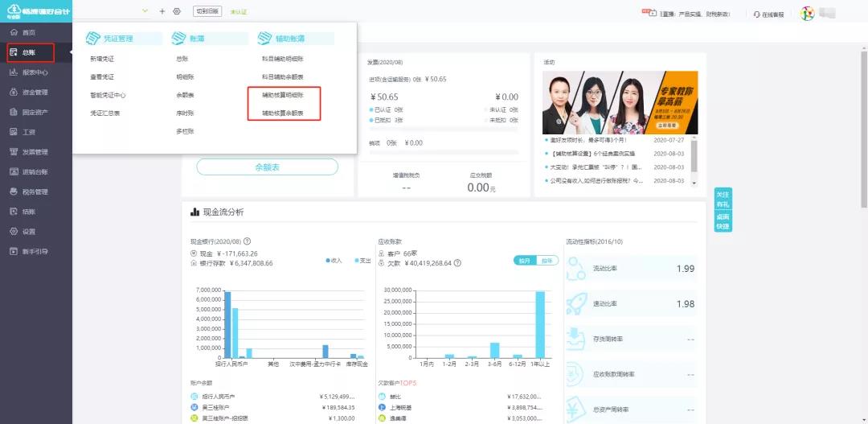Open 发票管理 in the sidebar

34,152
